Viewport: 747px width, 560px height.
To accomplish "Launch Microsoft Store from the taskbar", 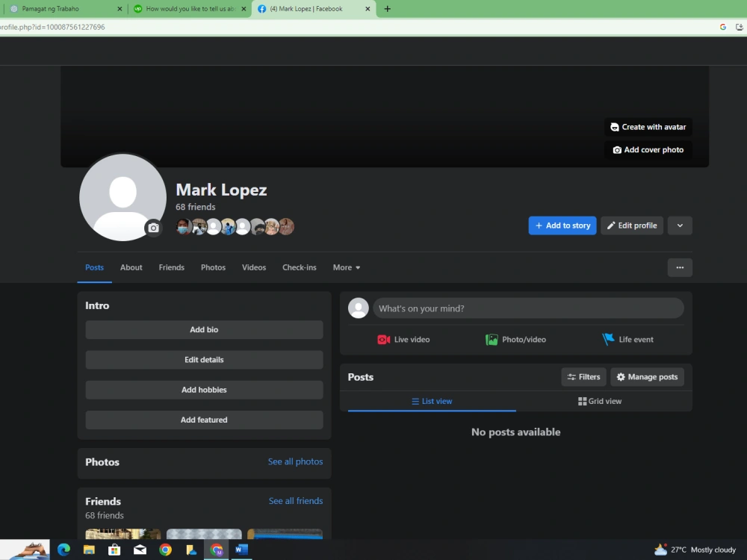I will [x=114, y=550].
